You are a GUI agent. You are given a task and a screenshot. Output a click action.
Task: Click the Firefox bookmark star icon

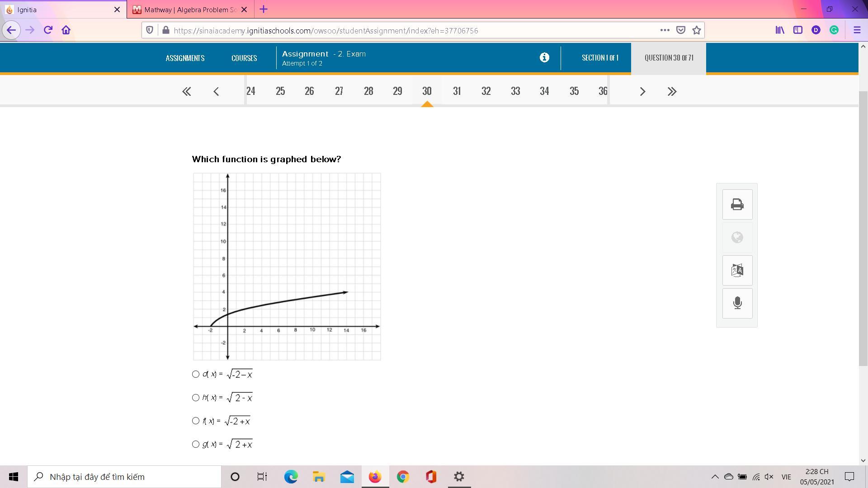click(x=697, y=30)
